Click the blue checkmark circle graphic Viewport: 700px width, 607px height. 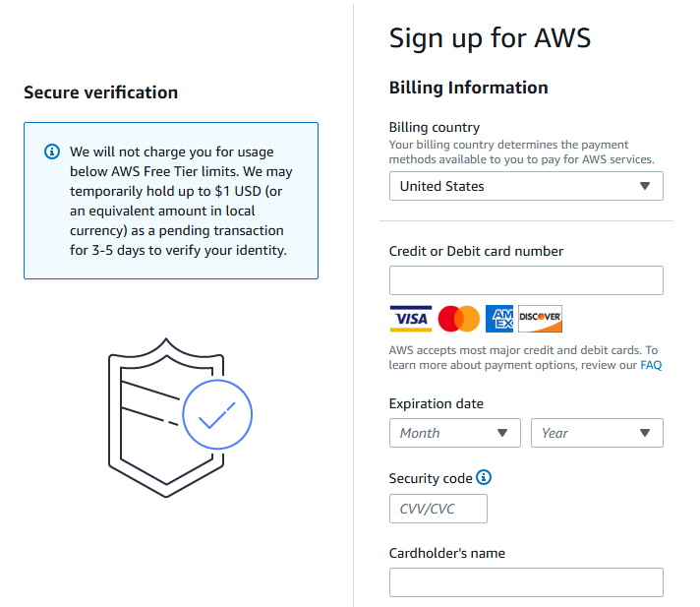[217, 414]
